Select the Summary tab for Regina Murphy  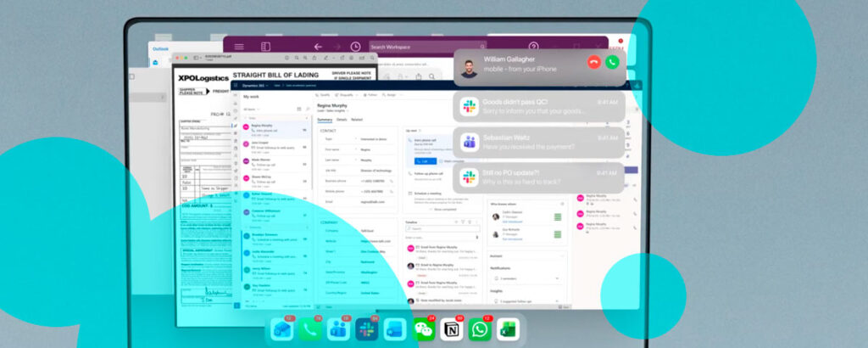click(324, 120)
